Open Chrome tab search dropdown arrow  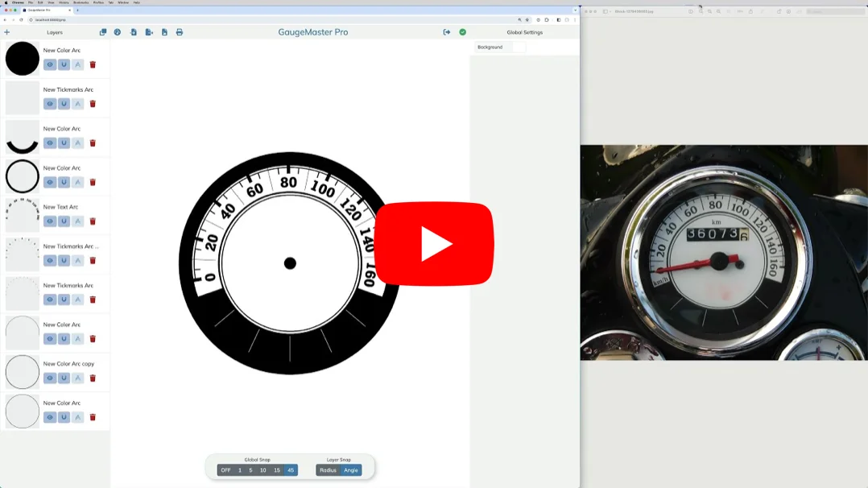[575, 10]
